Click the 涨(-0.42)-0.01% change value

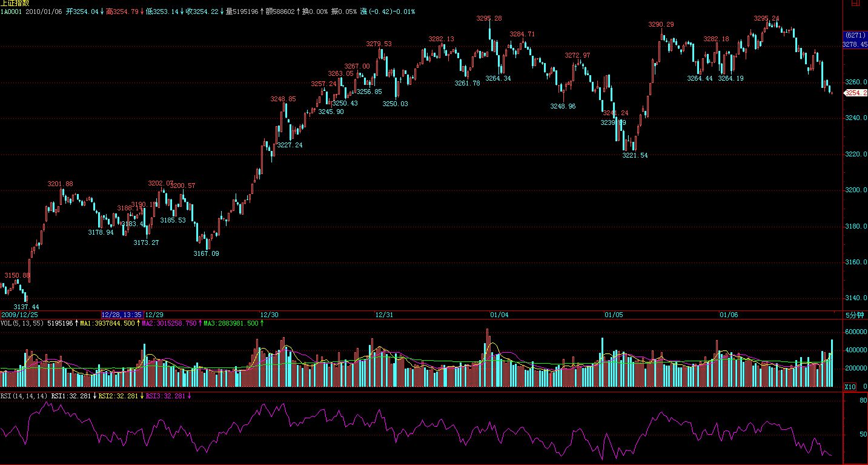(387, 11)
